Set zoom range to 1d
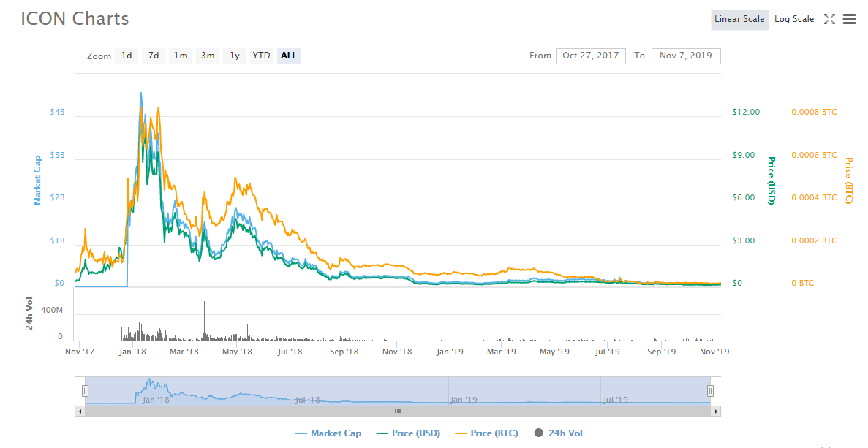This screenshot has width=868, height=448. click(127, 56)
